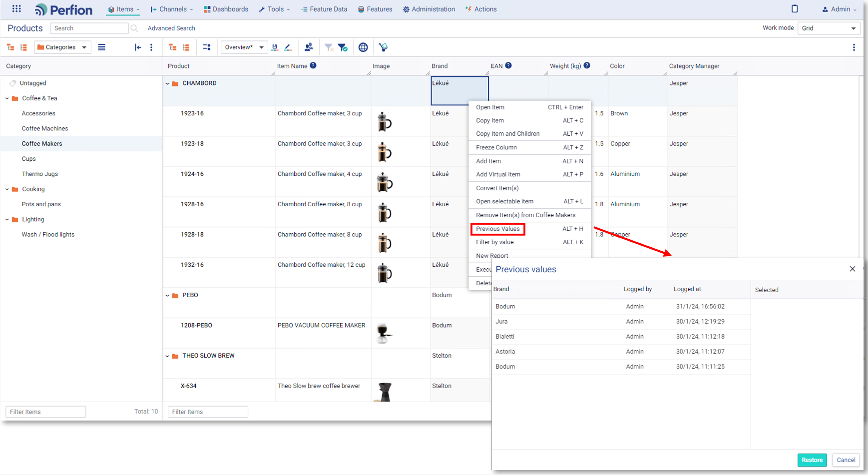Click the globe language icon
This screenshot has height=475, width=868.
click(x=363, y=47)
